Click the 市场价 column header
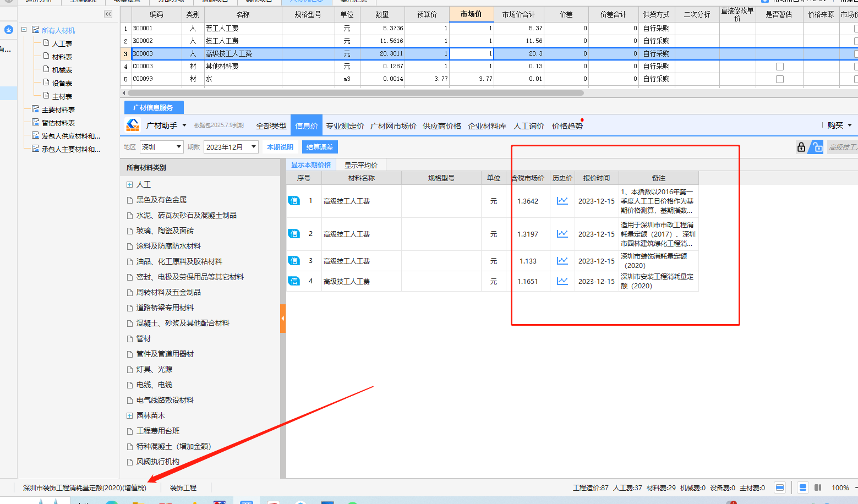858x504 pixels. click(471, 14)
